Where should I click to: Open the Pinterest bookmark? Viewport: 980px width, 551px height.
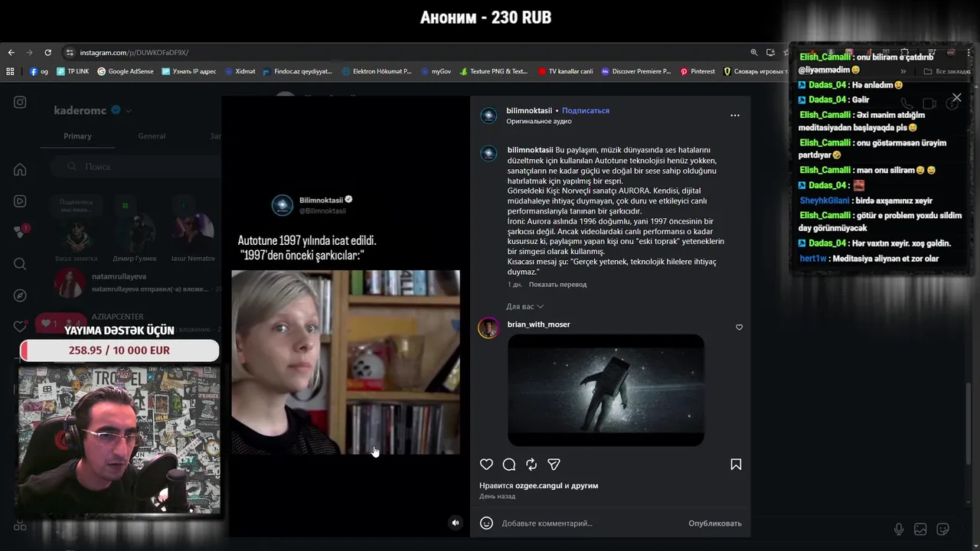pos(697,71)
